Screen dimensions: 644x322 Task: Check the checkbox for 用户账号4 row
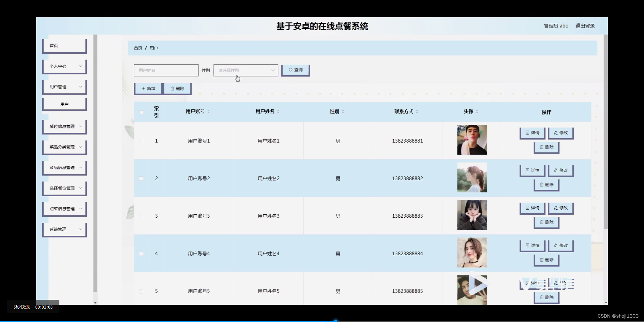pyautogui.click(x=141, y=254)
